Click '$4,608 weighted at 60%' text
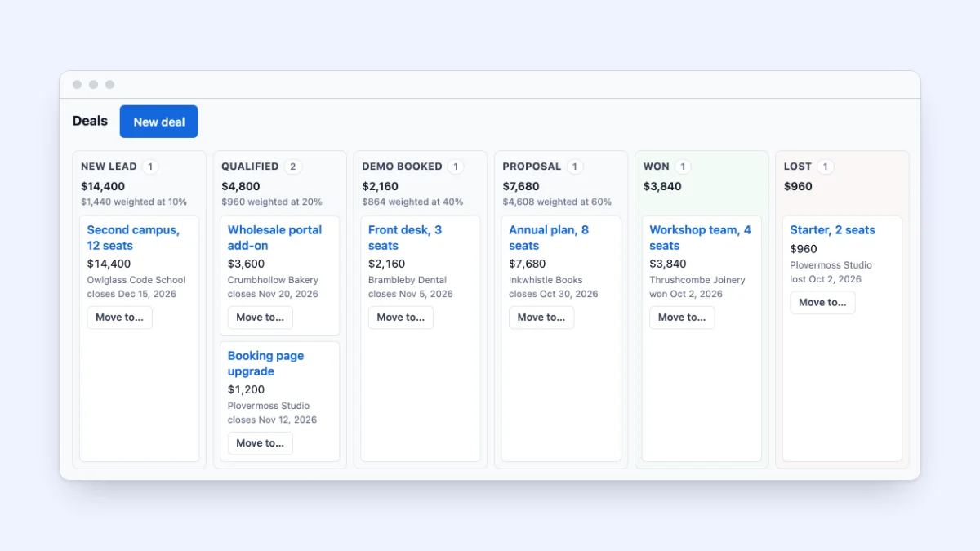 [557, 202]
